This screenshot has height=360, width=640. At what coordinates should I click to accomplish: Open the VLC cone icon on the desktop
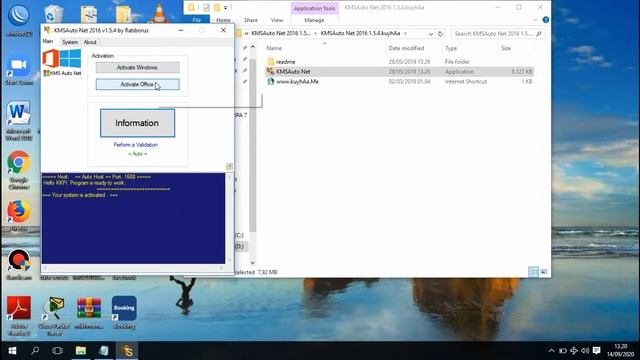pos(160,13)
